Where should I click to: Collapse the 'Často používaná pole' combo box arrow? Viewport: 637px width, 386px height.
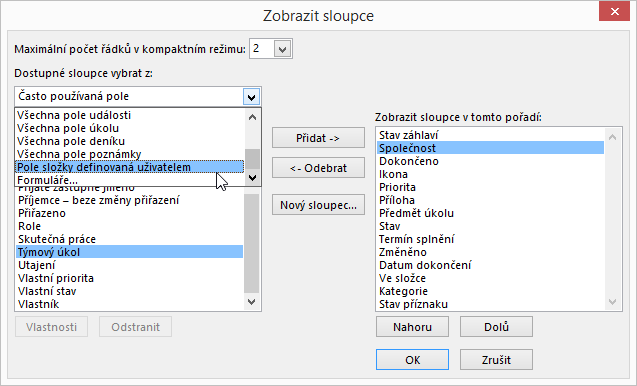point(251,97)
